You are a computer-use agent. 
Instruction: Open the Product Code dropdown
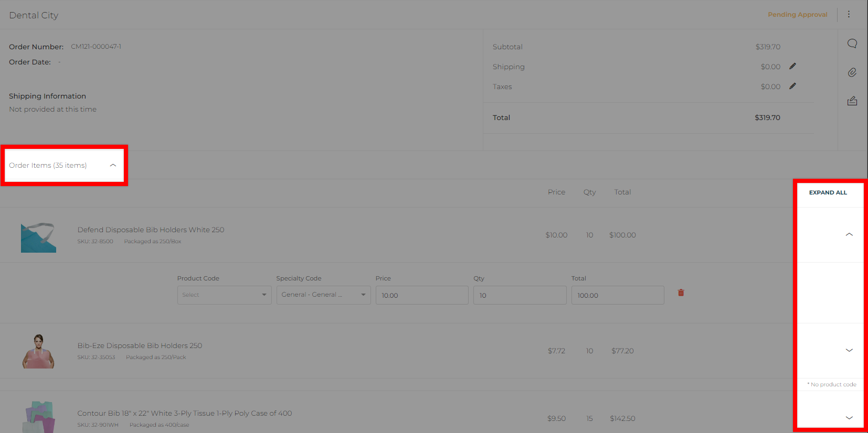[224, 295]
